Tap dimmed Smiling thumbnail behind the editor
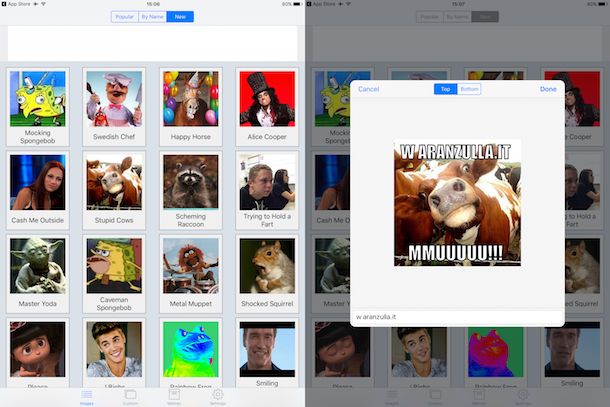 tap(572, 352)
